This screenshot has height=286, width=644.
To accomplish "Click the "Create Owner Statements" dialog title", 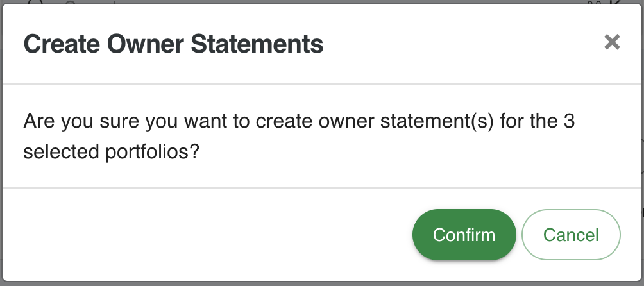I will coord(173,44).
